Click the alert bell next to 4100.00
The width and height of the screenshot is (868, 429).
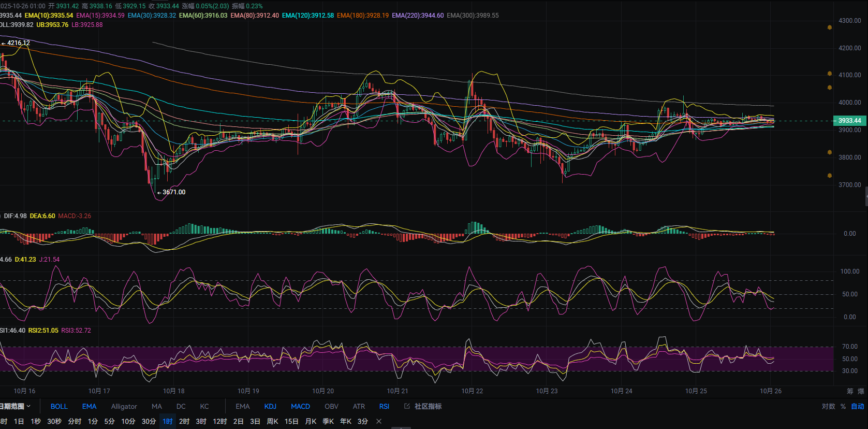(x=830, y=74)
